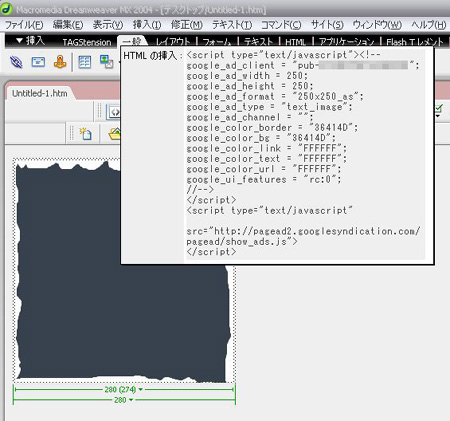The width and height of the screenshot is (450, 421).
Task: Open the ウィンドウ(W) menu
Action: click(377, 25)
